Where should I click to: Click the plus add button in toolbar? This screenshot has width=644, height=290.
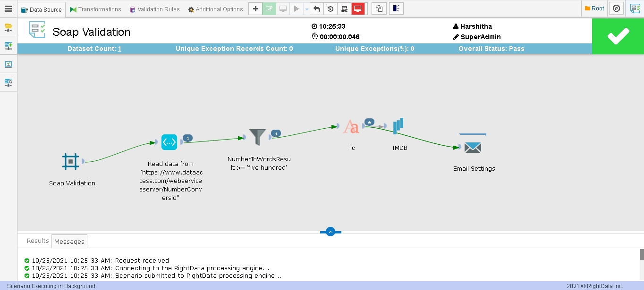[x=255, y=9]
